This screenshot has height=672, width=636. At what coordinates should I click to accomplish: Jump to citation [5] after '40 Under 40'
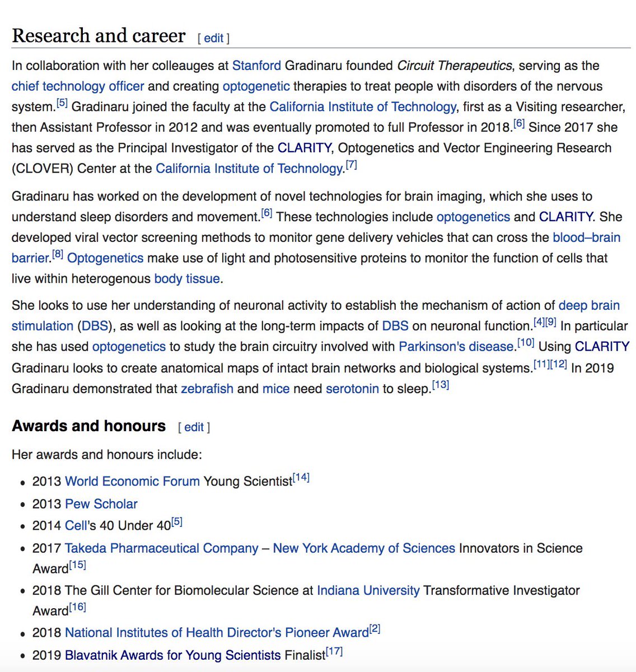click(x=177, y=522)
